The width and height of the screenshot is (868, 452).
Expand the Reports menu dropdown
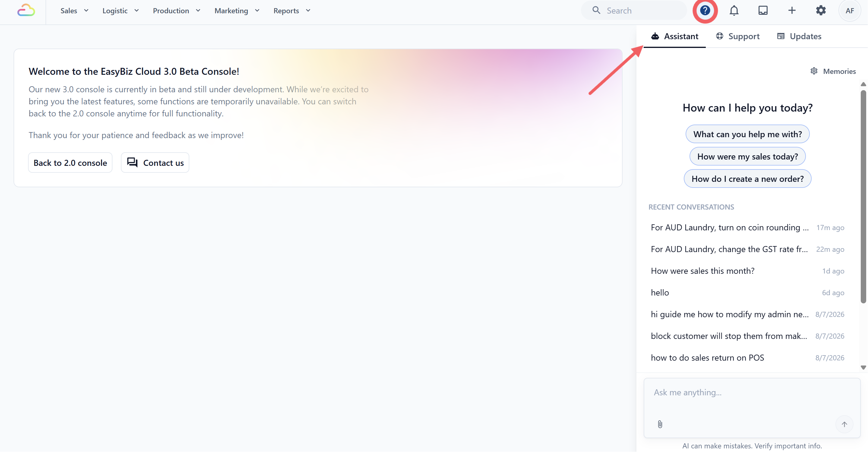(x=292, y=11)
